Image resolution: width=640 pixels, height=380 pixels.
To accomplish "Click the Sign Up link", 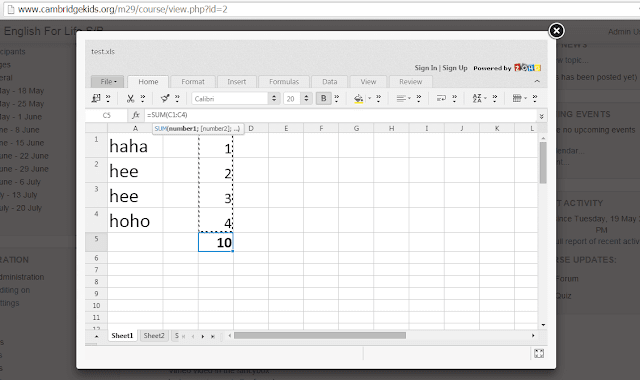I will pyautogui.click(x=455, y=68).
